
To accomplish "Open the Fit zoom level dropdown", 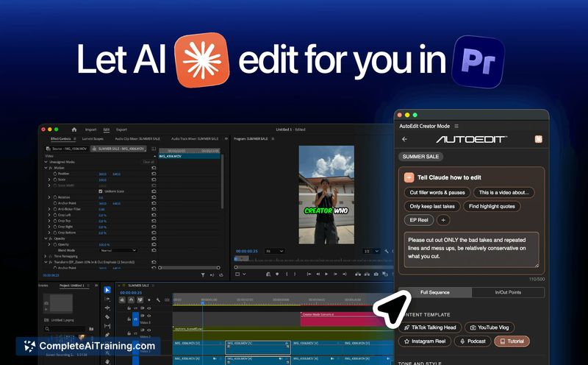I will tap(274, 251).
